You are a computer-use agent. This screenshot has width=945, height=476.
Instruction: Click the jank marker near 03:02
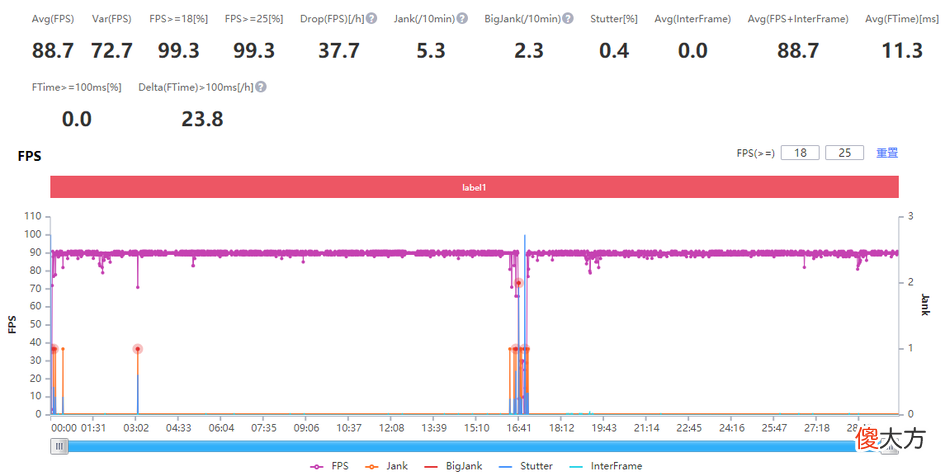[137, 349]
